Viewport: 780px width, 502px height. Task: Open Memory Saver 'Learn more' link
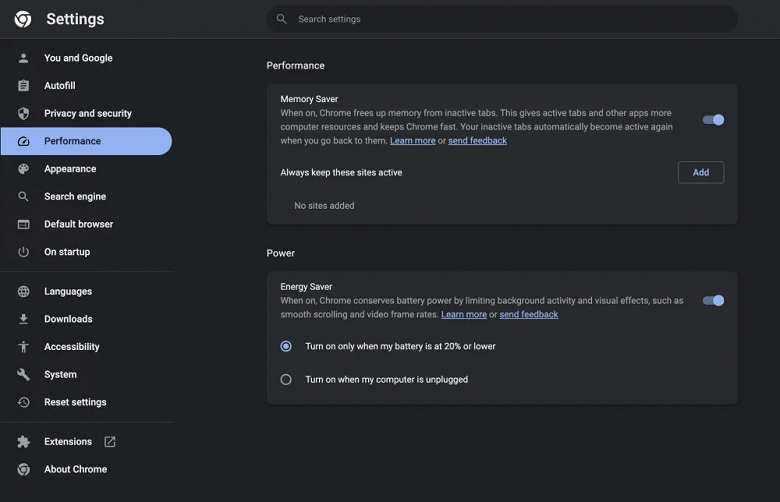[x=412, y=141]
